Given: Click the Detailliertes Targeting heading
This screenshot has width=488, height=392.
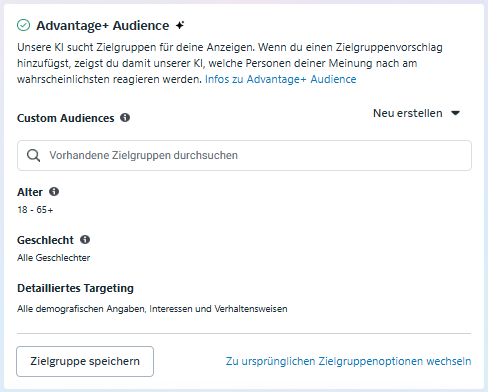Looking at the screenshot, I should point(75,288).
